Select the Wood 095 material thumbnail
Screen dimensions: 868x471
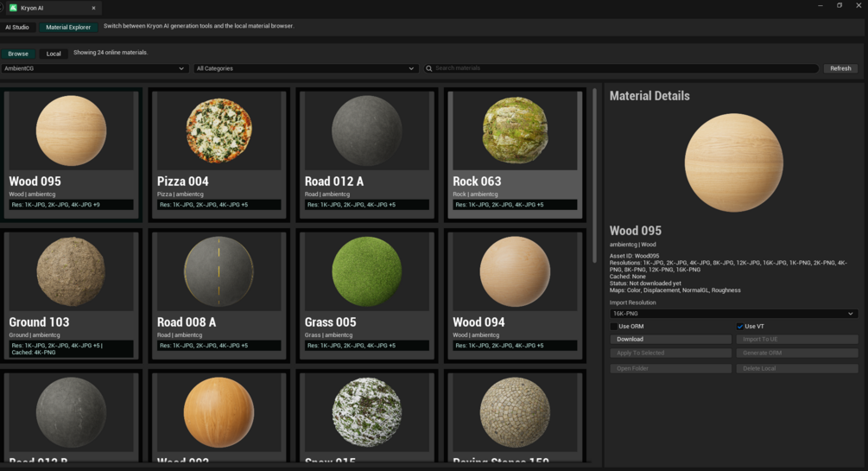71,130
